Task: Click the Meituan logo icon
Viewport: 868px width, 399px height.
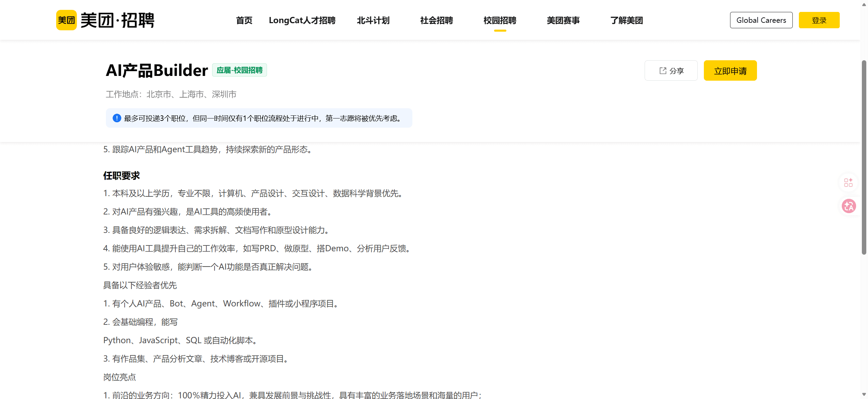Action: (66, 20)
